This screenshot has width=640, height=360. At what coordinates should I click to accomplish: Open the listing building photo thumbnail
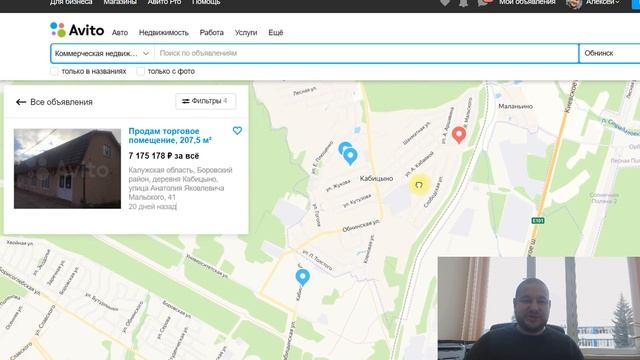click(x=67, y=169)
